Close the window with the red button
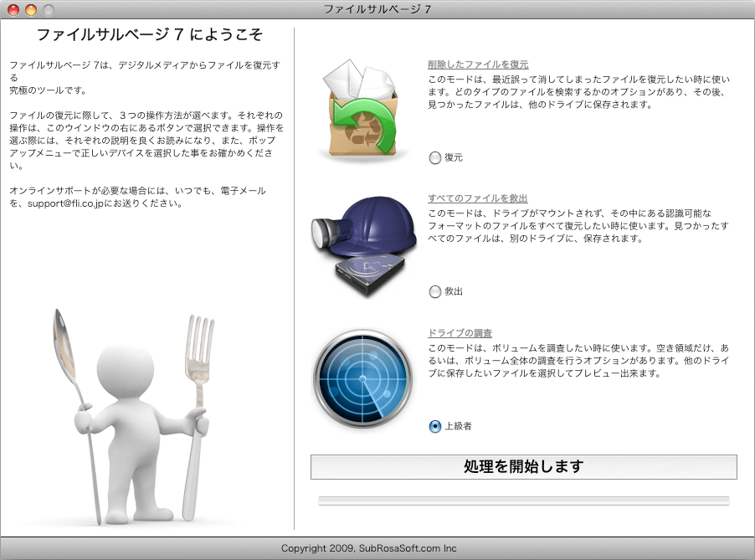Image resolution: width=755 pixels, height=560 pixels. tap(13, 10)
